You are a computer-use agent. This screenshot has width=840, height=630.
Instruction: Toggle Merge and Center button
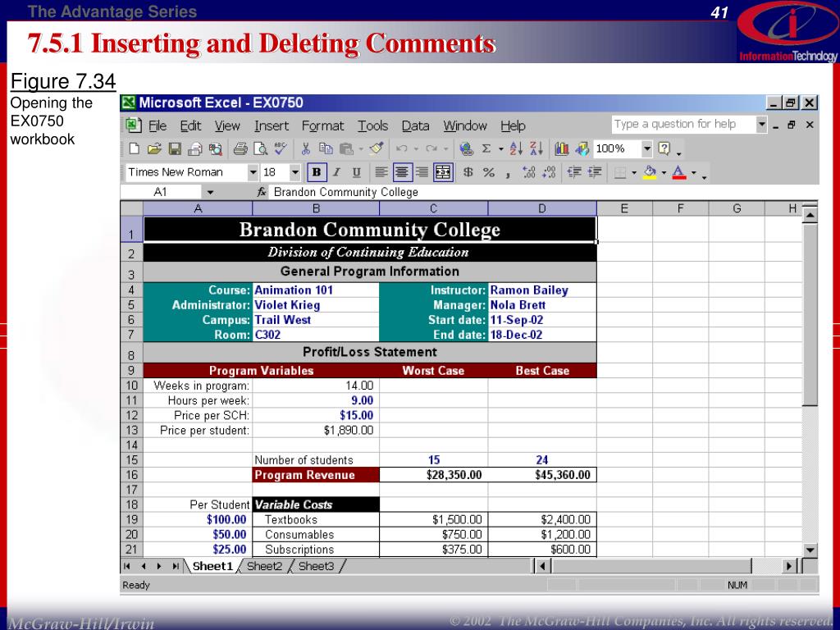443,172
